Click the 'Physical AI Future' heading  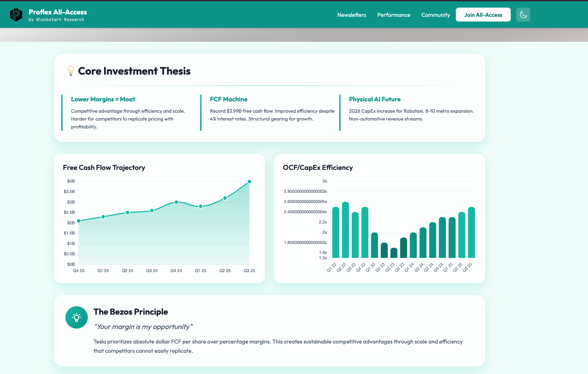(x=375, y=99)
